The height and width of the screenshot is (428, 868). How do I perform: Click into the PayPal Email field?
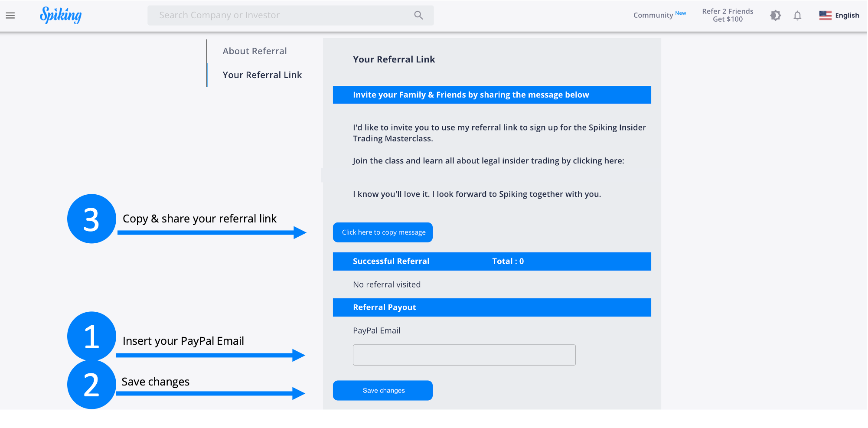[464, 355]
